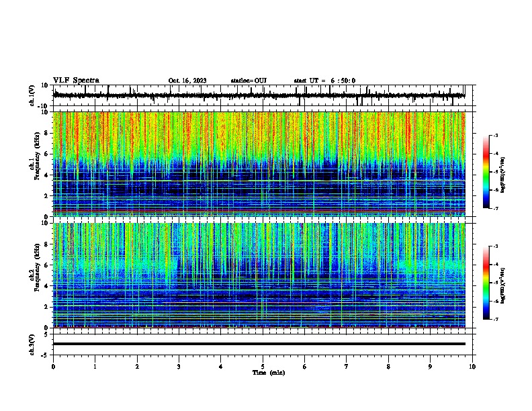Click time axis tick label "4"
Screen dimensions: 532x411
pyautogui.click(x=221, y=367)
